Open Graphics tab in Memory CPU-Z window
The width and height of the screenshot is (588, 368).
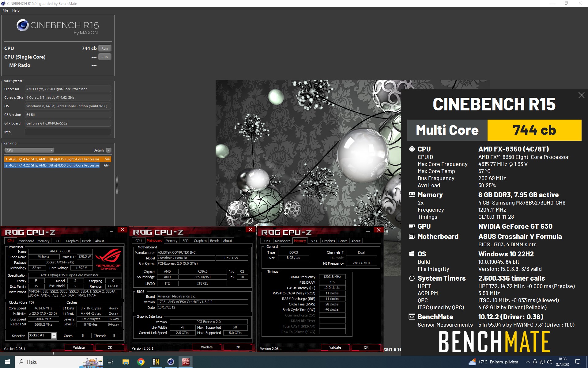(x=329, y=241)
